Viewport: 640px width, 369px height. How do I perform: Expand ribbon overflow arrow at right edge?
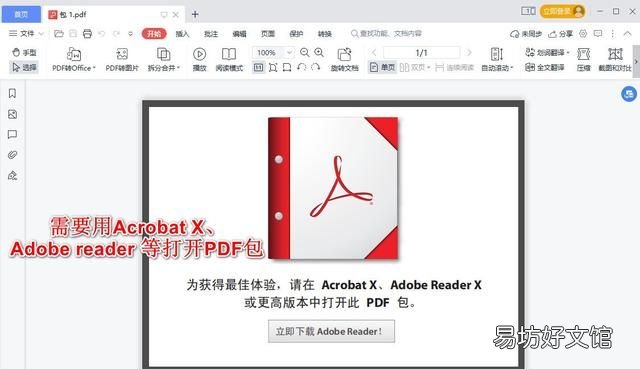636,62
